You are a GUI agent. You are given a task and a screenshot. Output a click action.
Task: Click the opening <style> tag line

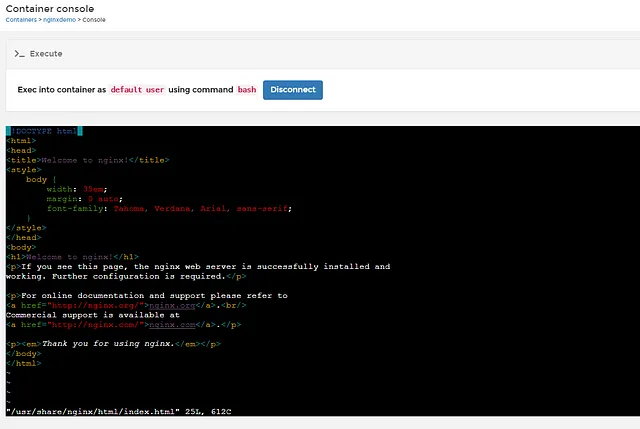coord(24,170)
